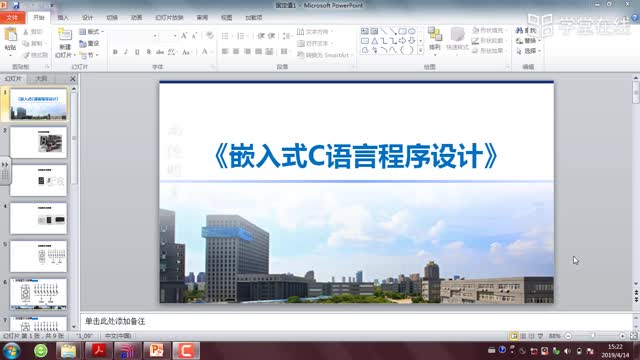This screenshot has height=360, width=640.
Task: Select the right arrow shape
Action: pos(402,41)
